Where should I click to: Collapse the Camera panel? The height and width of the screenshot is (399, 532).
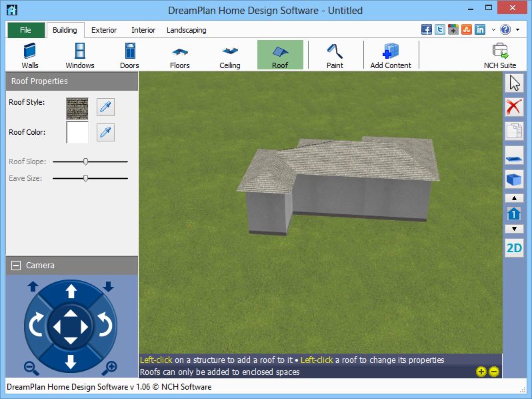(x=16, y=266)
